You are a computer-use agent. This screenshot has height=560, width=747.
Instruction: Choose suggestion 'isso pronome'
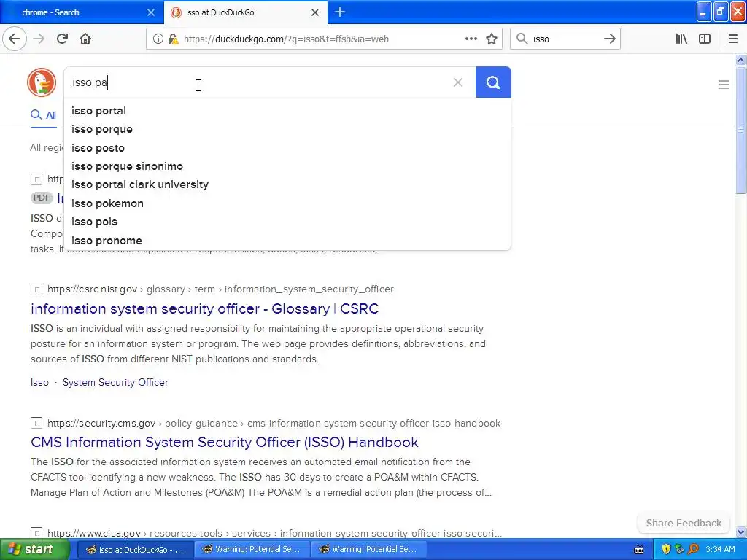(287, 241)
